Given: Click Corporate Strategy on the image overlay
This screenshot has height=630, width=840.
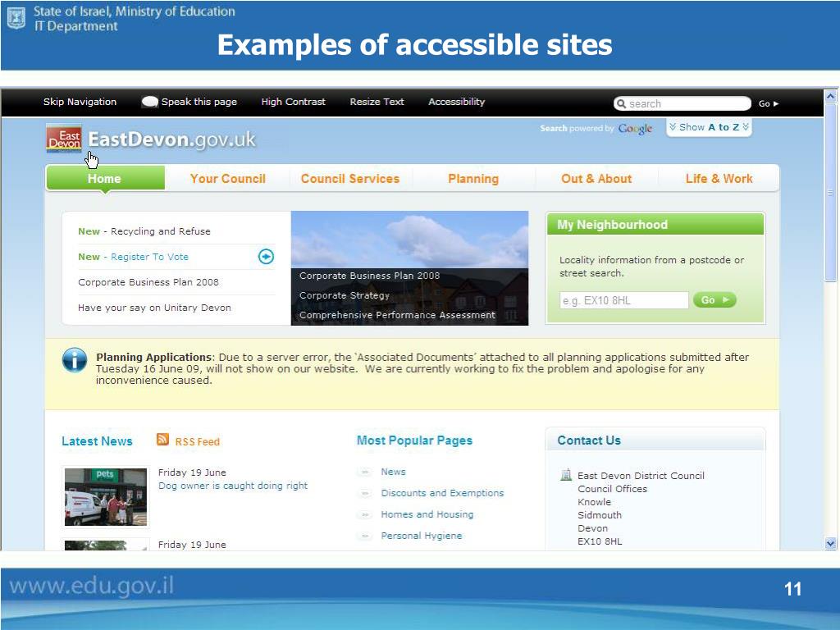Looking at the screenshot, I should click(x=345, y=295).
